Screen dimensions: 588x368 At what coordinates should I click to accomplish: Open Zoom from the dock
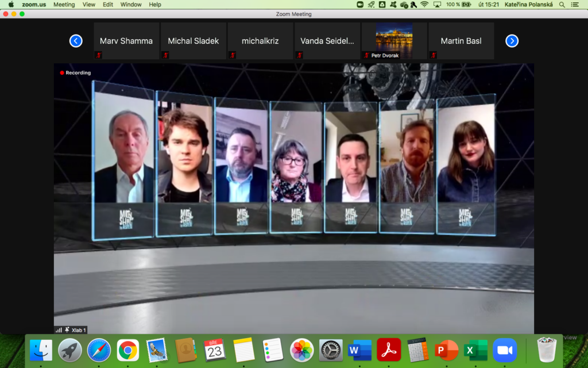[x=505, y=350]
